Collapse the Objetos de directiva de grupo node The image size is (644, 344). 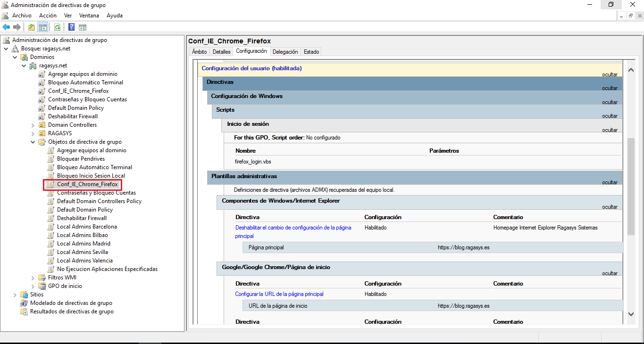(x=33, y=141)
